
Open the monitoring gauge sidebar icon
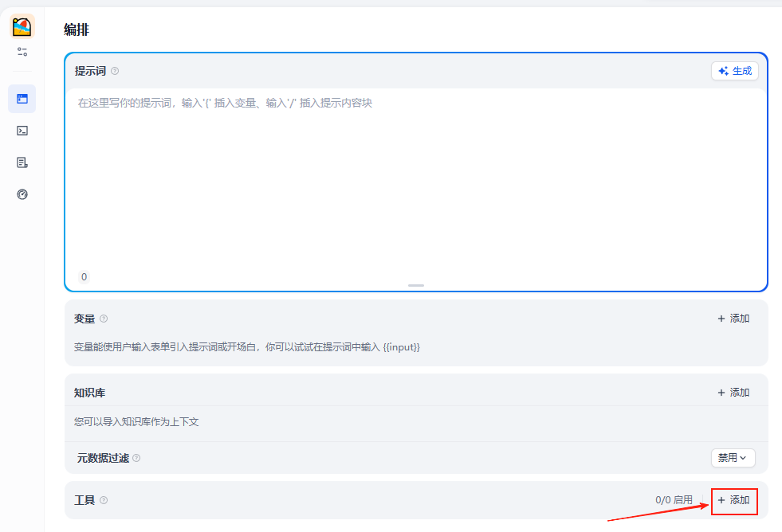tap(22, 194)
